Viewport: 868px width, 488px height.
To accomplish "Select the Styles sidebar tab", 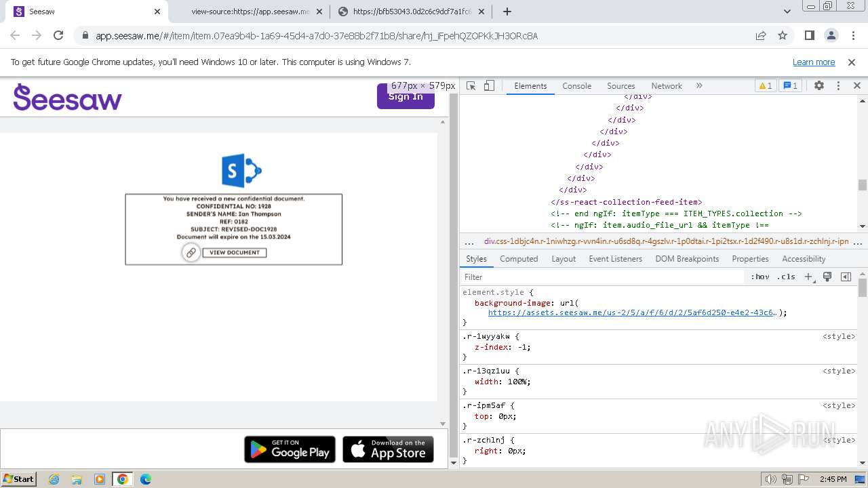I will 476,259.
